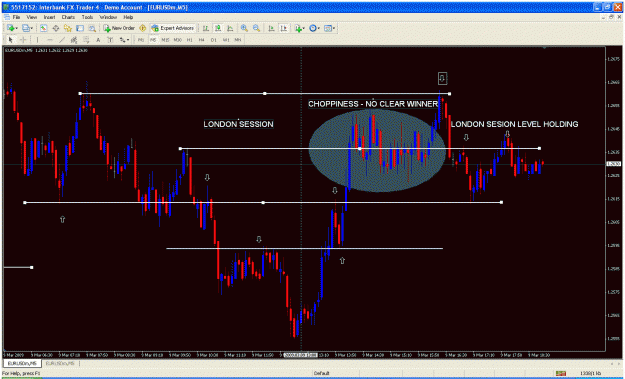The width and height of the screenshot is (625, 379).
Task: Click the chart tabs scroll-left arrow
Action: tap(613, 363)
